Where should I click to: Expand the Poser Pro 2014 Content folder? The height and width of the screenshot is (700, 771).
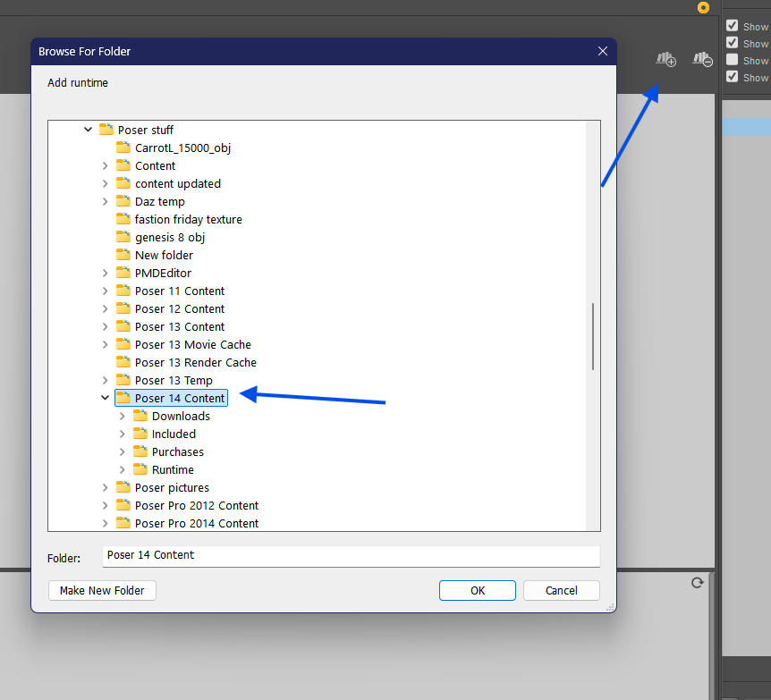pyautogui.click(x=105, y=524)
